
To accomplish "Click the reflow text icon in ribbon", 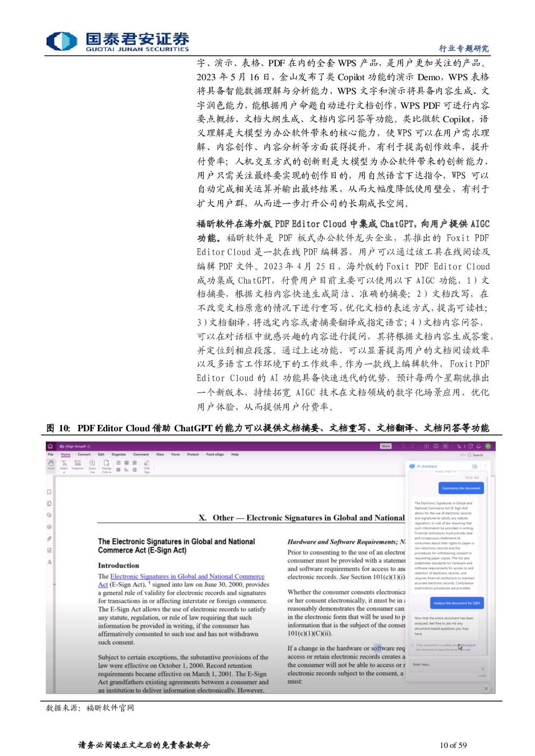I will 127,470.
